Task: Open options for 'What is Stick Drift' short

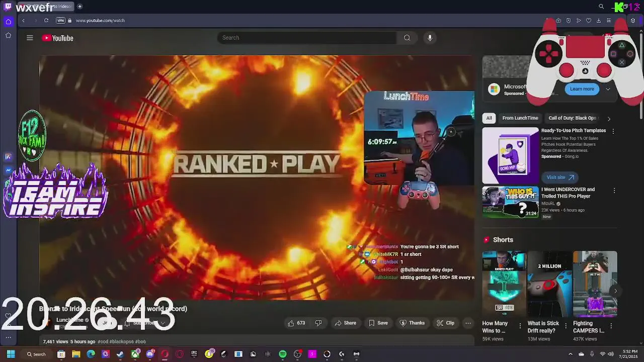Action: [x=566, y=326]
